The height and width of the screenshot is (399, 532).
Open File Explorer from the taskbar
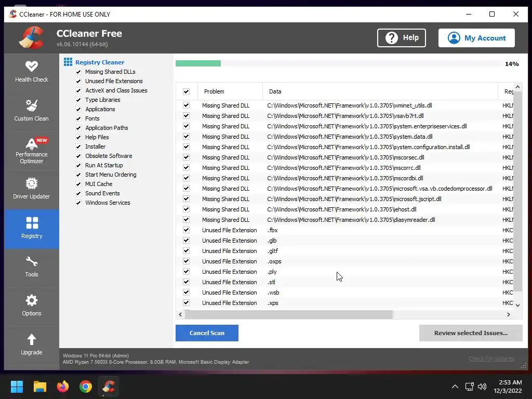(39, 387)
